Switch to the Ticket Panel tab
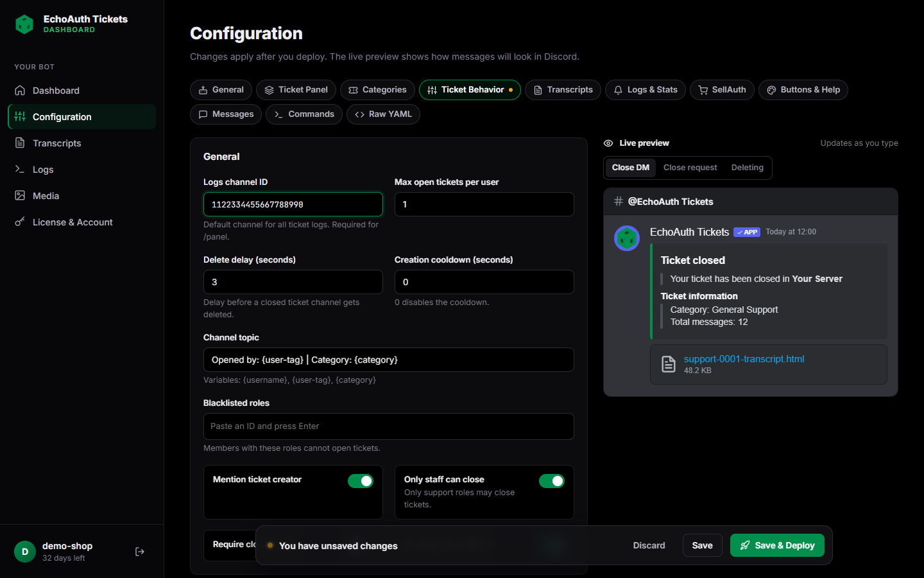This screenshot has height=578, width=924. tap(296, 90)
